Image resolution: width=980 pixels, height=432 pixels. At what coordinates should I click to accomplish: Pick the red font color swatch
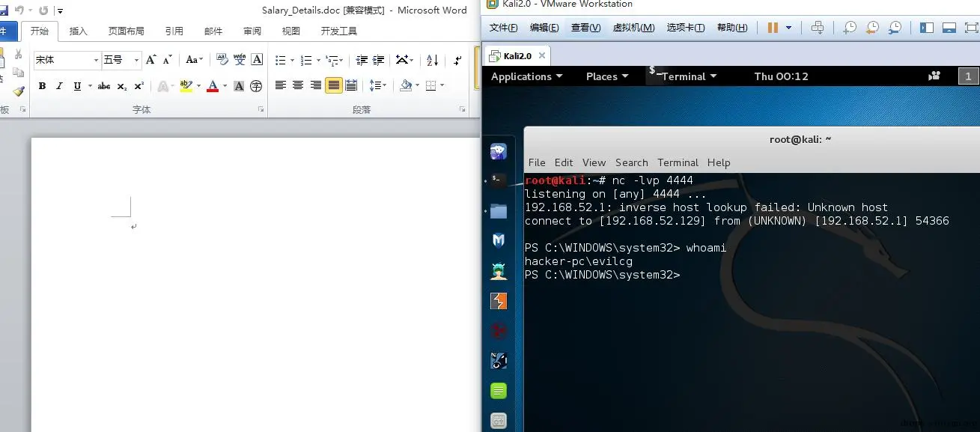click(x=213, y=85)
